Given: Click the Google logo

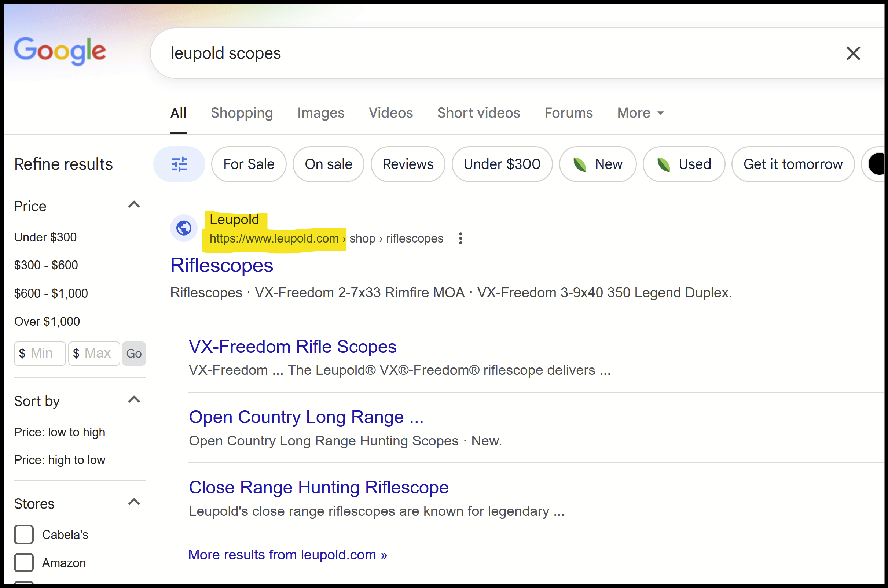Looking at the screenshot, I should pyautogui.click(x=60, y=51).
